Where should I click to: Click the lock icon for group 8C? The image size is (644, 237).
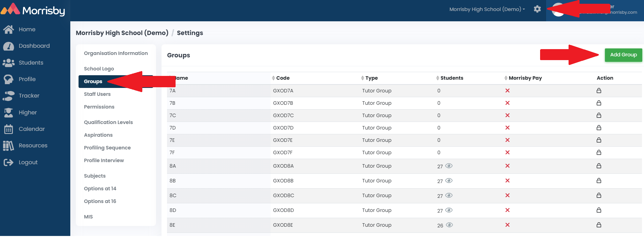[x=599, y=195]
